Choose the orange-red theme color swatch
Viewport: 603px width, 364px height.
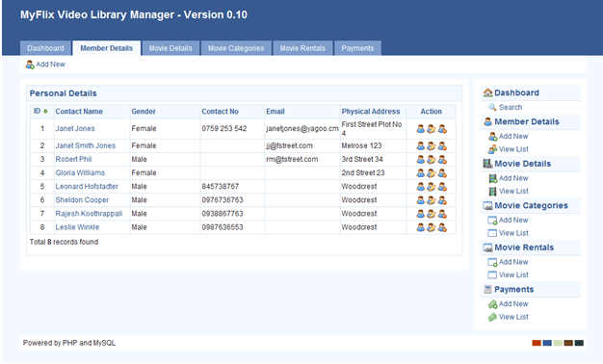pyautogui.click(x=537, y=343)
